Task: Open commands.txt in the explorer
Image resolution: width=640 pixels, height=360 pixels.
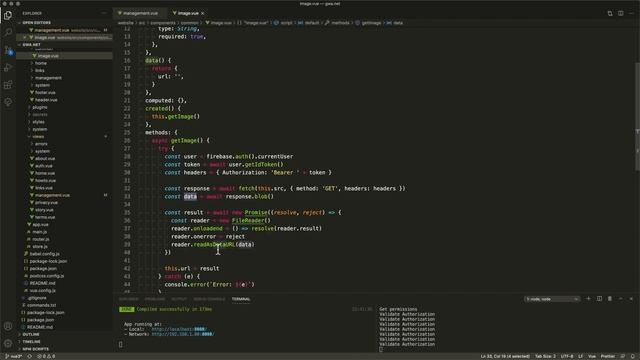Action: pos(41,305)
